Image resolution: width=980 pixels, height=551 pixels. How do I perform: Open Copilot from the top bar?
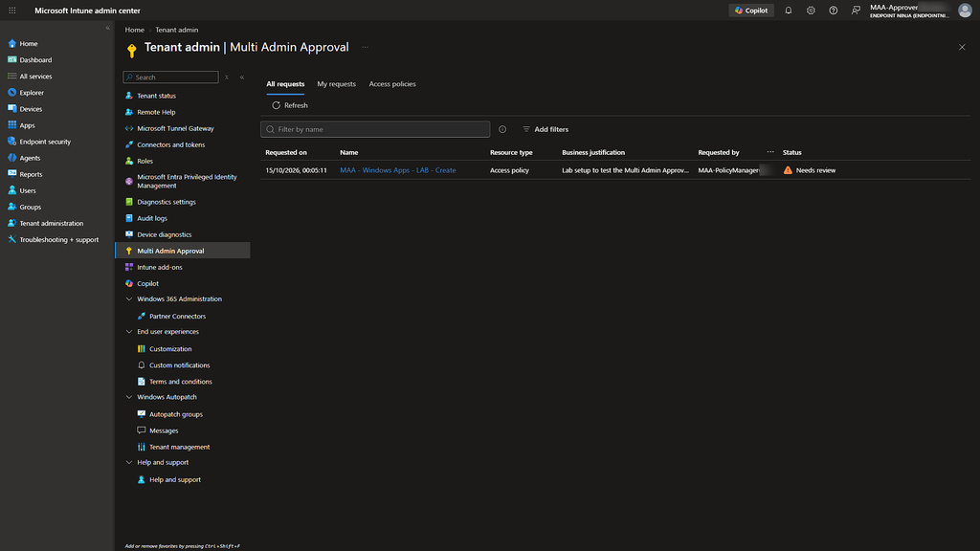pyautogui.click(x=751, y=11)
